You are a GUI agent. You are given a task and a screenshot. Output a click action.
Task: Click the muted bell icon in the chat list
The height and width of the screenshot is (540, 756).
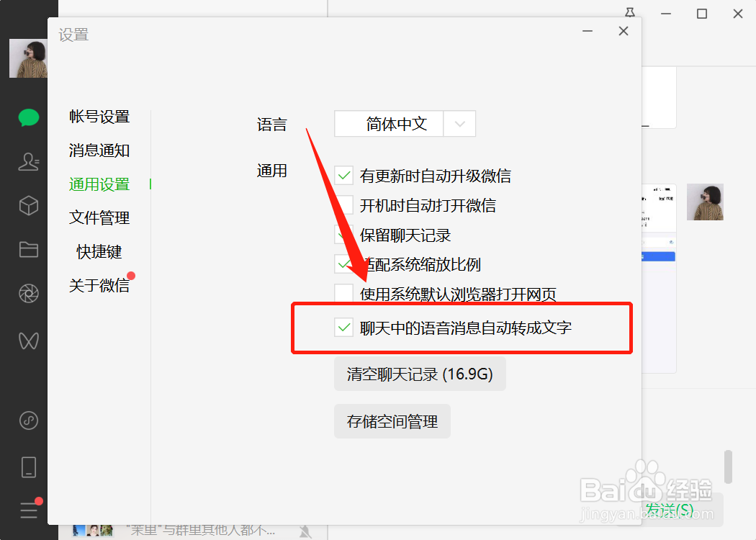[x=305, y=532]
